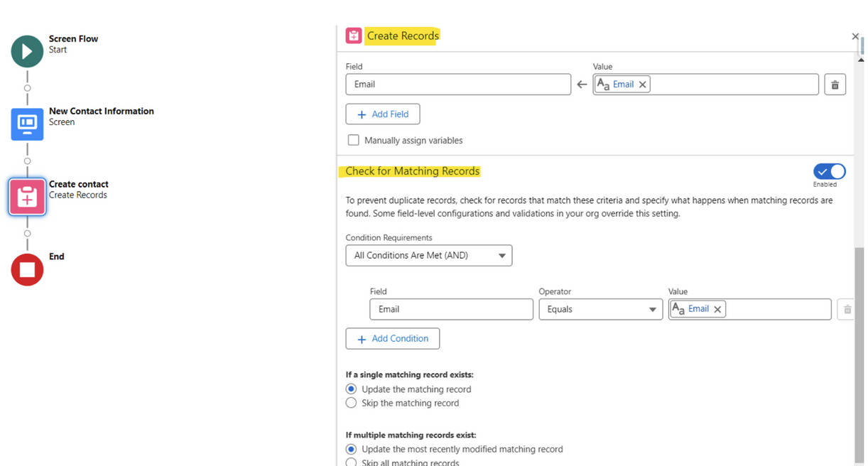Viewport: 868px width, 466px height.
Task: Select Skip the matching record radio button
Action: point(351,402)
